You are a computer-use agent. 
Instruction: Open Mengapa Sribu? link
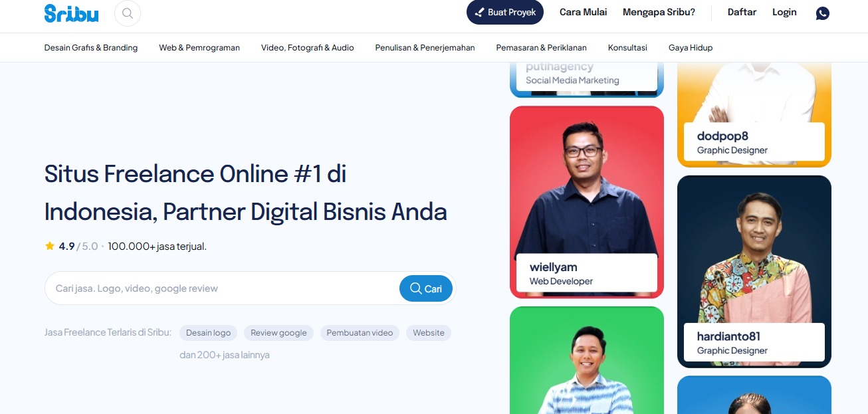coord(659,12)
